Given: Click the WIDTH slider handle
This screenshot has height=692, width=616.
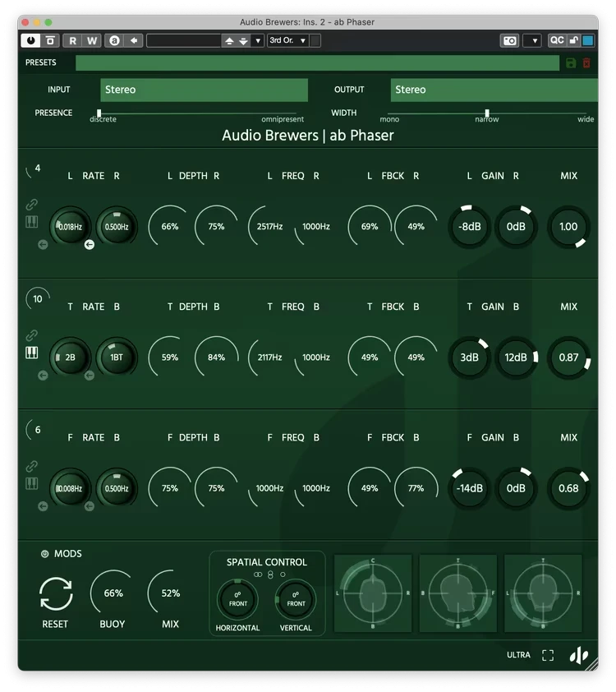Looking at the screenshot, I should pyautogui.click(x=487, y=113).
